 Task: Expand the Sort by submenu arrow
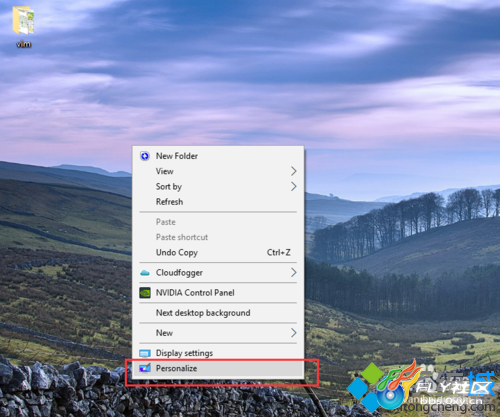tap(293, 187)
